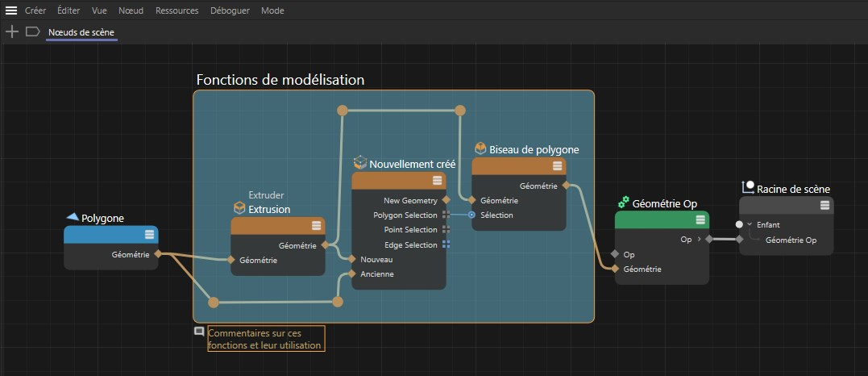This screenshot has height=376, width=868.
Task: Click the plus add-node icon
Action: tap(11, 31)
